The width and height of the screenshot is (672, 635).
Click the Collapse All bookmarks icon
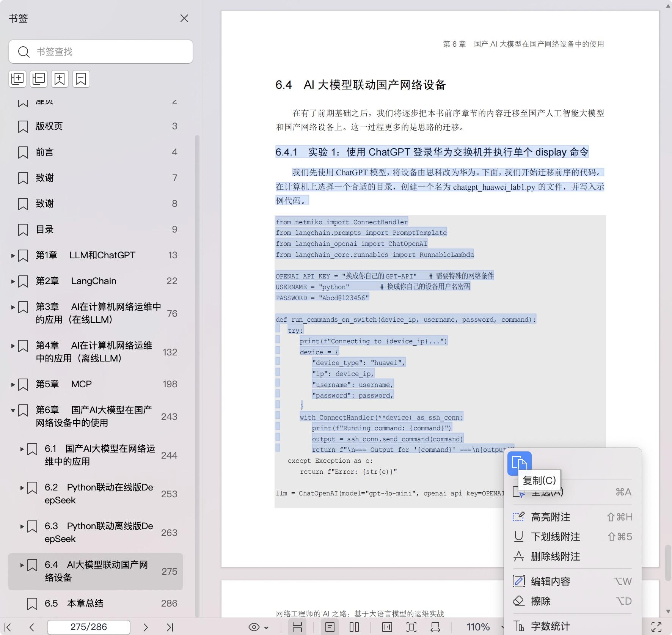pyautogui.click(x=38, y=79)
